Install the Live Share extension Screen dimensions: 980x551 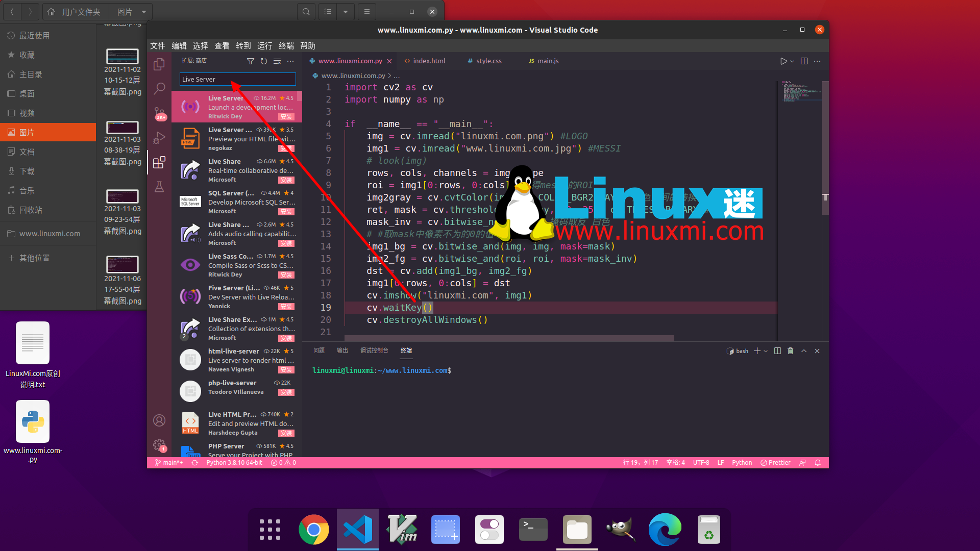[x=286, y=180]
